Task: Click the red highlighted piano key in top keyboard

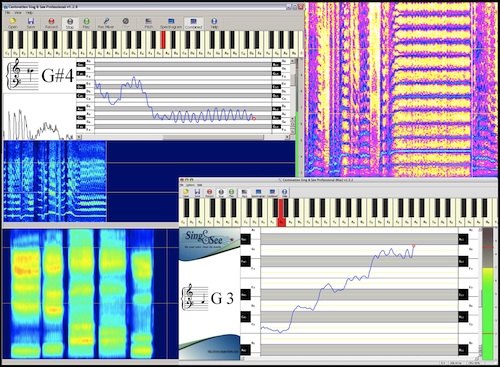Action: (x=163, y=39)
